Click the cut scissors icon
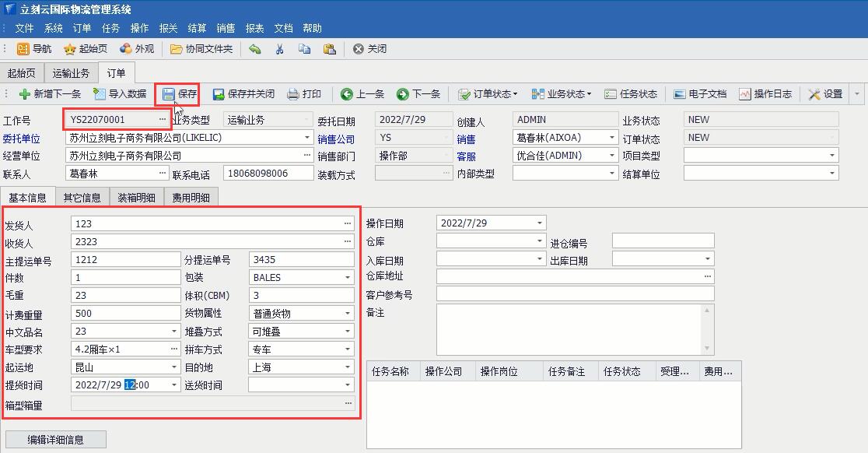This screenshot has height=453, width=868. pyautogui.click(x=279, y=49)
